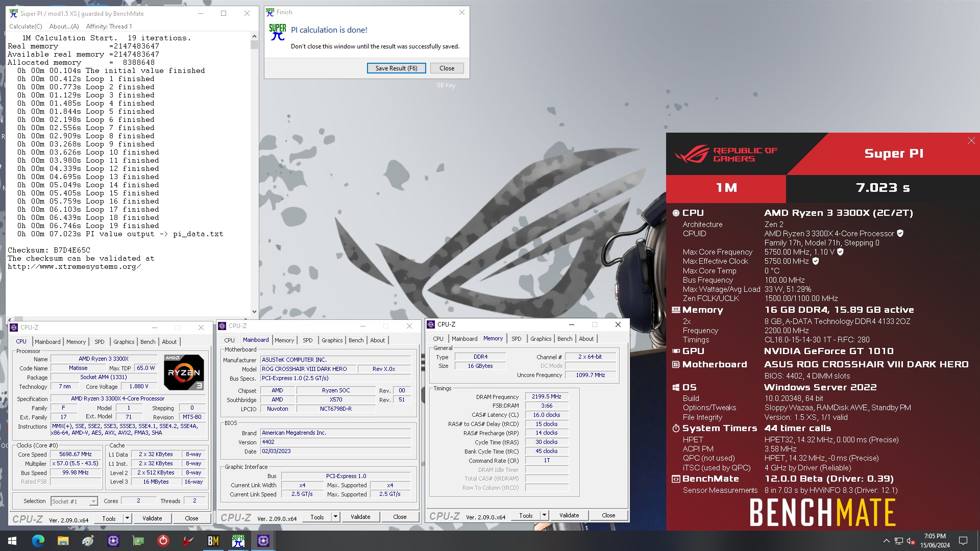Open the Calculate(C) menu in Super PI
980x551 pixels.
(26, 27)
